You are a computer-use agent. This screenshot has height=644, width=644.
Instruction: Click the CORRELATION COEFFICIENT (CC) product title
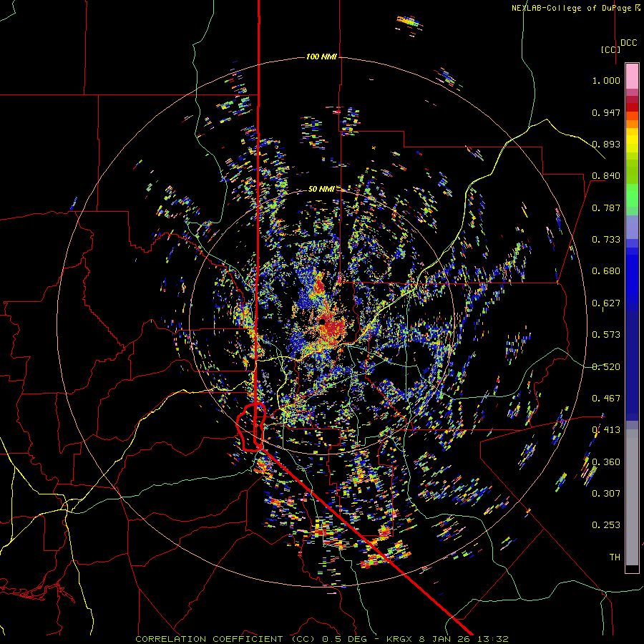tap(225, 639)
